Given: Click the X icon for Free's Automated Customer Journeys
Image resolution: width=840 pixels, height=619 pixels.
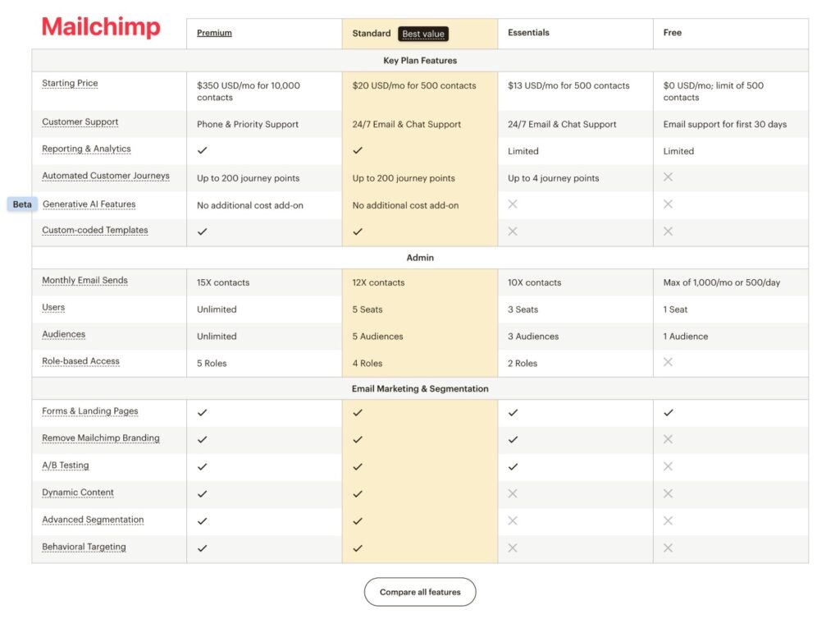Looking at the screenshot, I should point(669,177).
